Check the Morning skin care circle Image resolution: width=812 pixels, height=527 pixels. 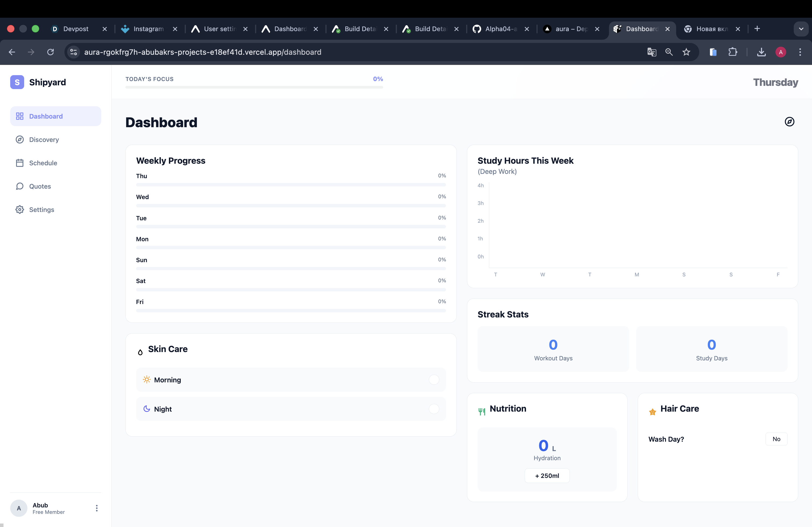434,379
